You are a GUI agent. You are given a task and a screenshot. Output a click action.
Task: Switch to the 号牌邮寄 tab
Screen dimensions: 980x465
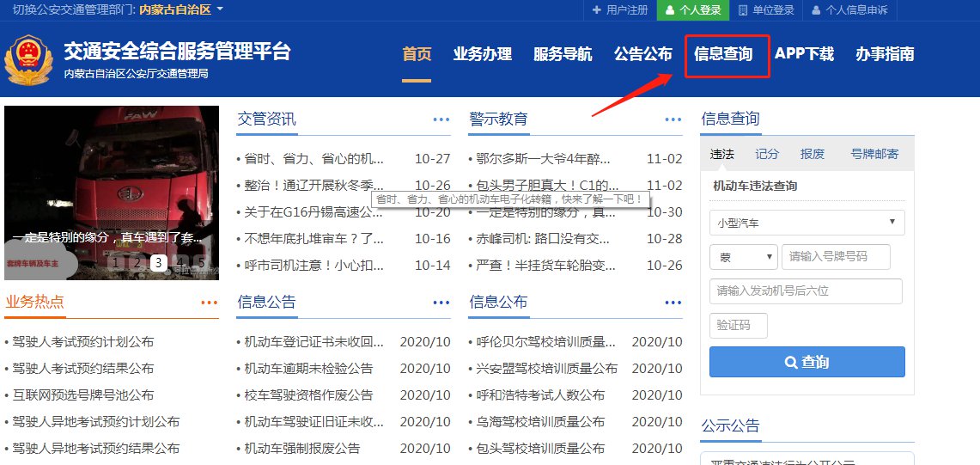[x=874, y=154]
